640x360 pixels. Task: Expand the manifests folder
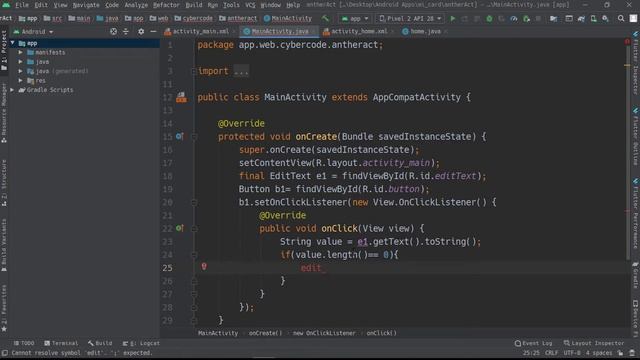pyautogui.click(x=20, y=52)
